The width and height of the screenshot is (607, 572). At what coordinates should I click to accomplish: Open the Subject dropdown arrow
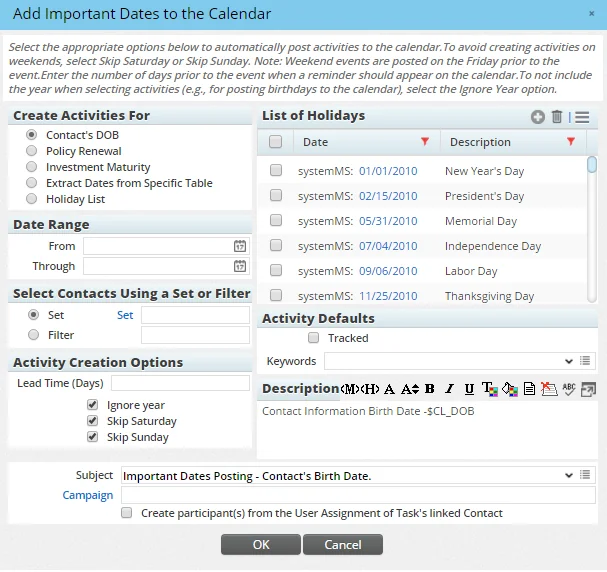[x=569, y=475]
